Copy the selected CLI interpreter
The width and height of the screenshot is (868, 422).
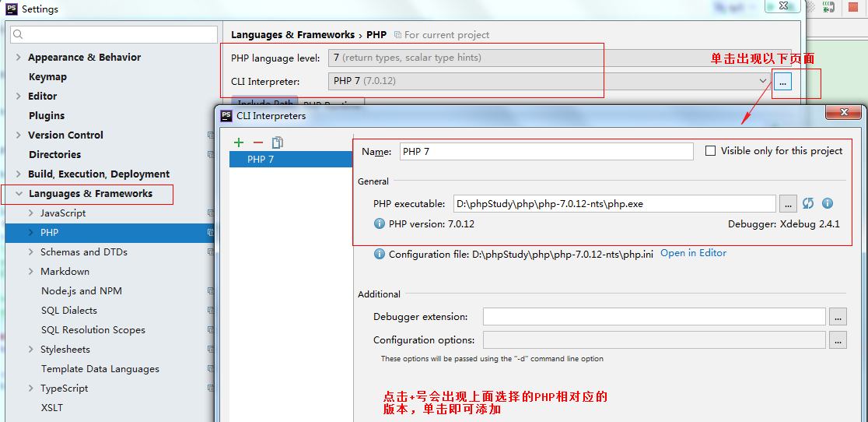point(278,142)
